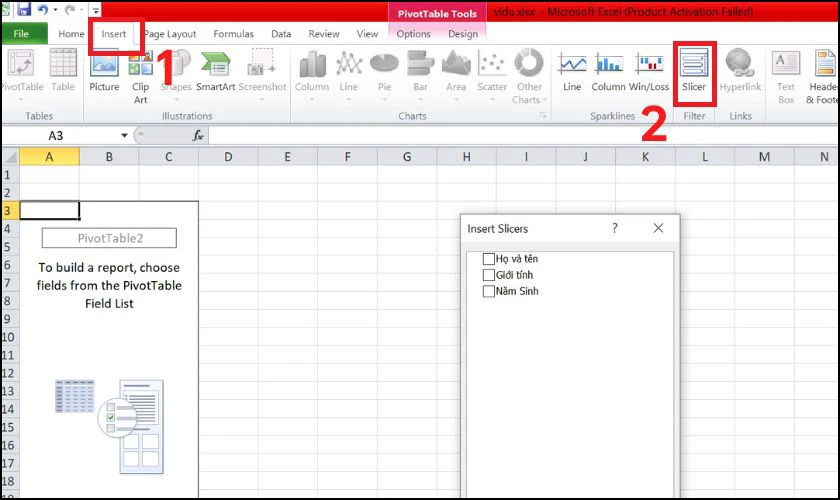Screen dimensions: 840x500
Task: Click into the formula bar
Action: tap(524, 136)
